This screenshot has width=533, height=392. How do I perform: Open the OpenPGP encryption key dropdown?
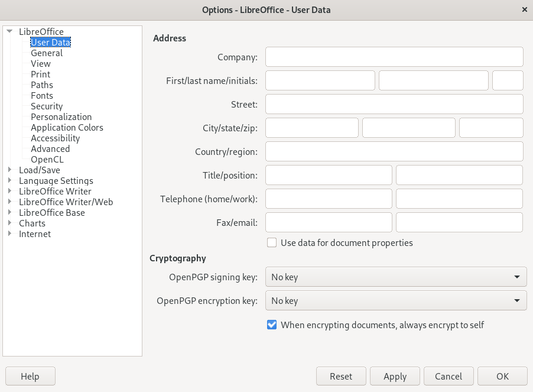point(395,301)
